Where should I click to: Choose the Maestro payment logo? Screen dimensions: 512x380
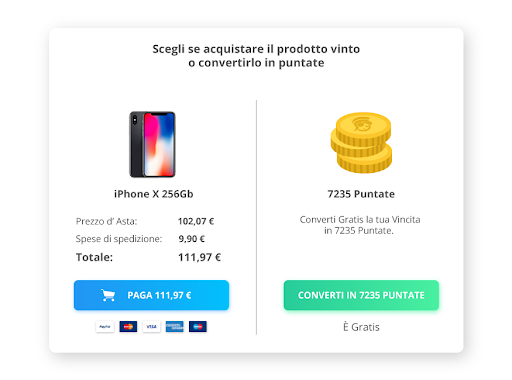(198, 327)
